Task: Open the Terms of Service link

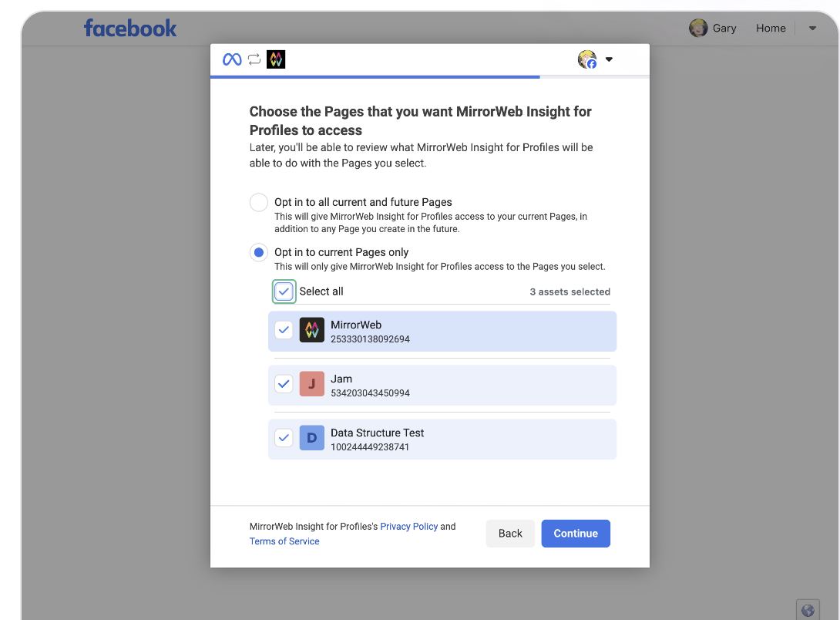Action: click(x=284, y=541)
